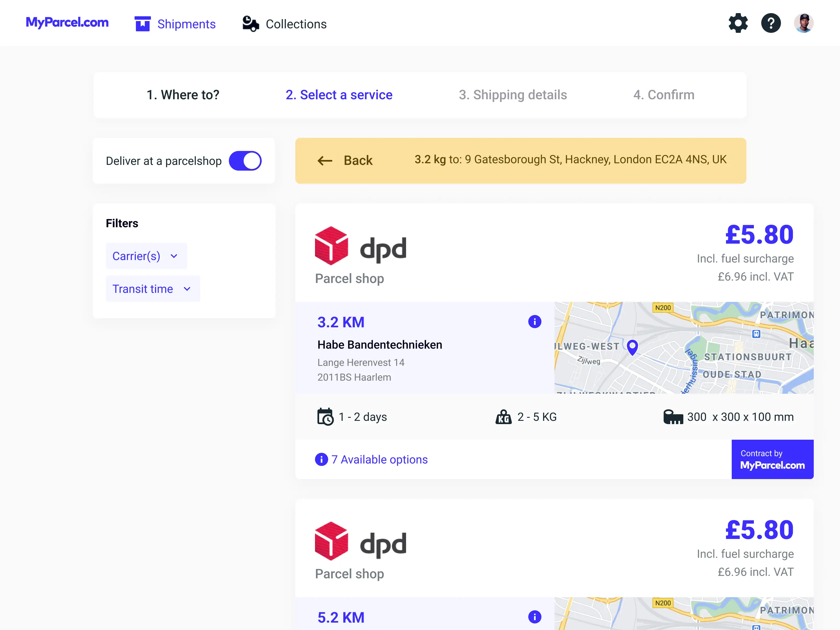Click info icon beside 7 Available options
840x630 pixels.
tap(321, 459)
